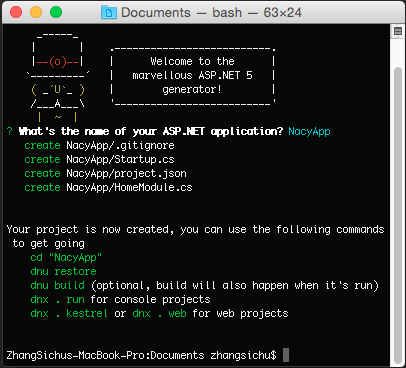Click the 'Welcome to the' banner text
This screenshot has width=406, height=368.
pyautogui.click(x=192, y=61)
